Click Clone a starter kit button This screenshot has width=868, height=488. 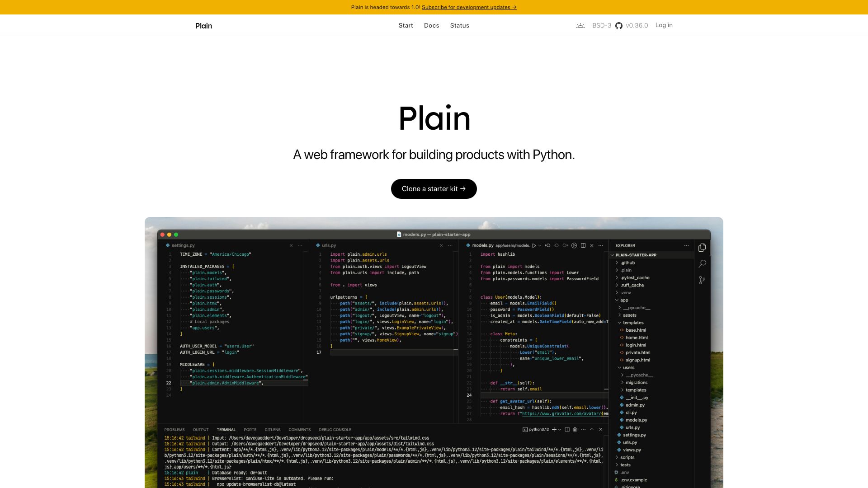click(434, 189)
